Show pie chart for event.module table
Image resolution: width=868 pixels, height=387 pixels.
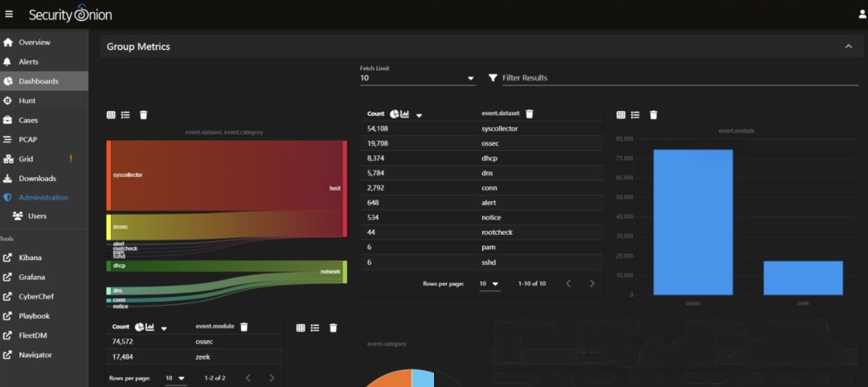140,327
